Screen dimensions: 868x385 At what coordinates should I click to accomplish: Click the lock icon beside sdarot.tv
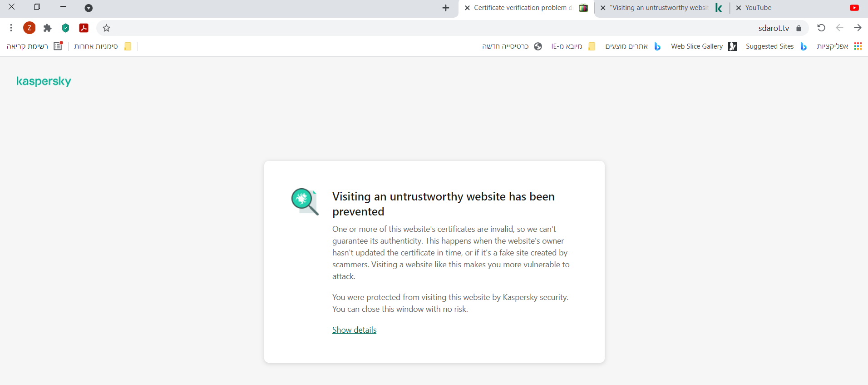[799, 28]
